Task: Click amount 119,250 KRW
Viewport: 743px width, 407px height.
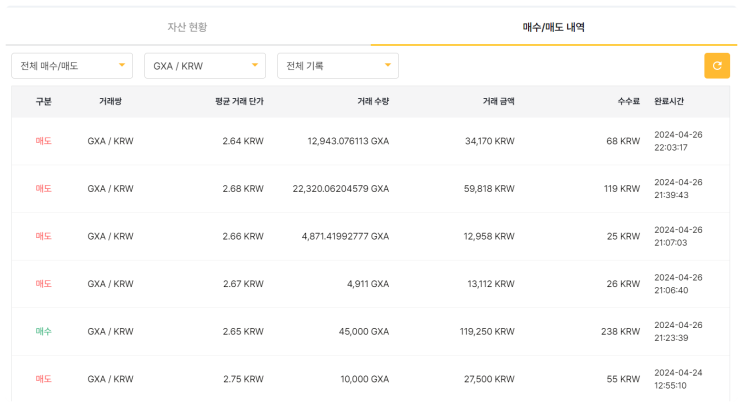Action: 487,332
